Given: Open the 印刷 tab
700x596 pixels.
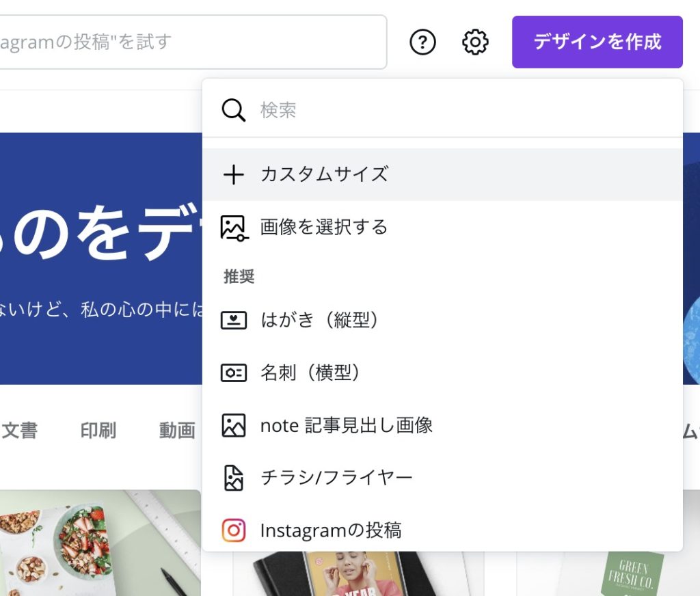Looking at the screenshot, I should point(98,431).
